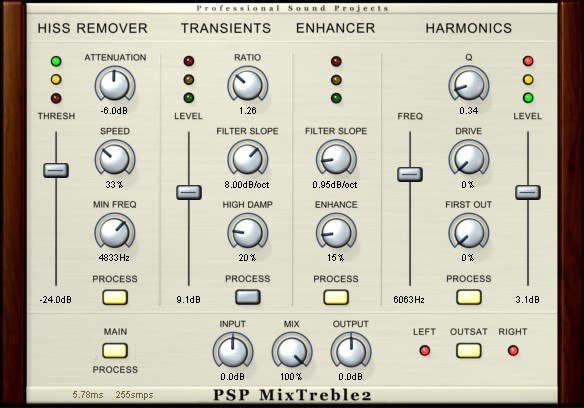The image size is (584, 408).
Task: Click the 5.78ms latency readout
Action: (88, 395)
